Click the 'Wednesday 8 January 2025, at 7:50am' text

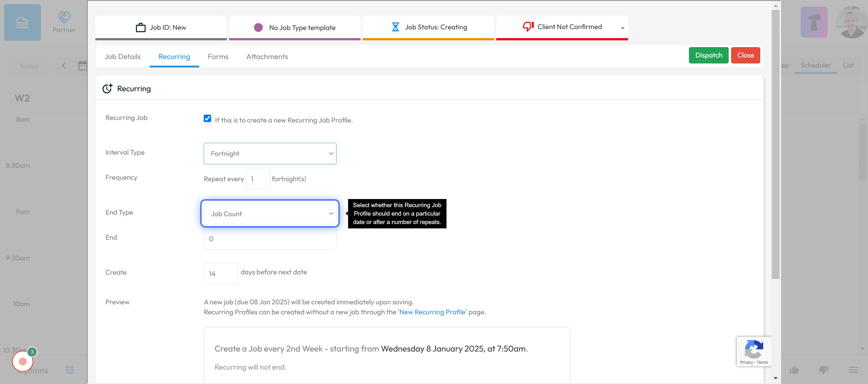point(453,349)
